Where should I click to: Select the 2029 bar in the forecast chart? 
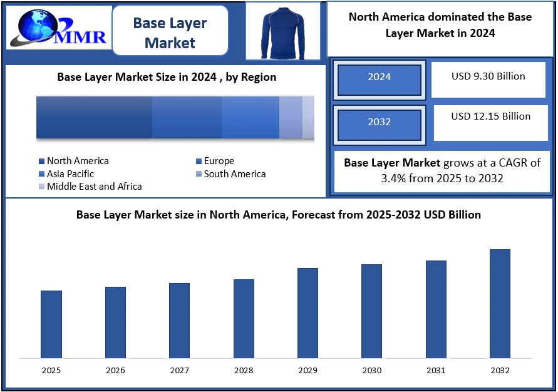point(307,313)
